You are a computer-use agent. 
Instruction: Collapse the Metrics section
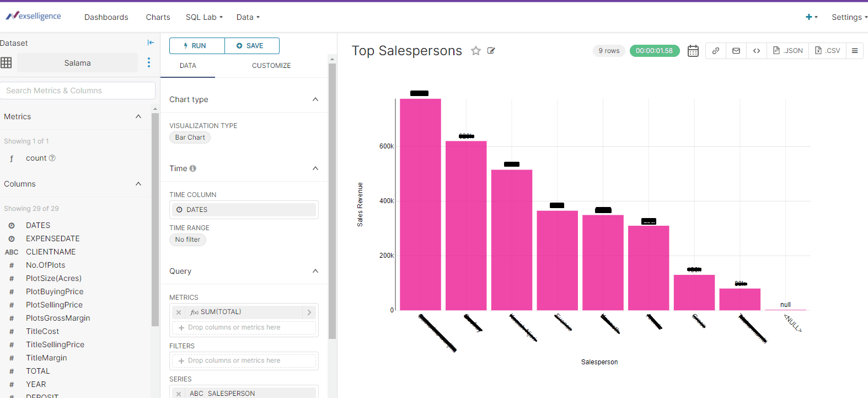tap(138, 116)
